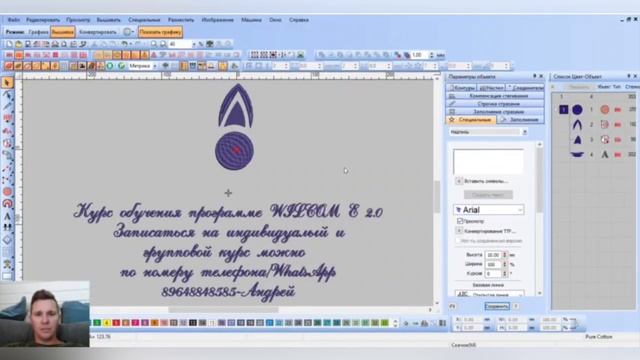Pin the Параметры объекта panel
Image resolution: width=640 pixels, height=360 pixels.
pyautogui.click(x=535, y=76)
